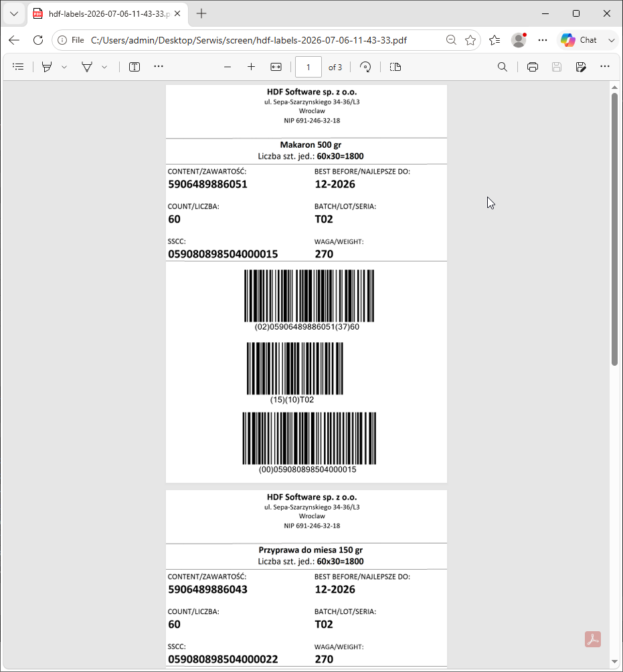Click the page number field
Image resolution: width=623 pixels, height=672 pixels.
(308, 67)
